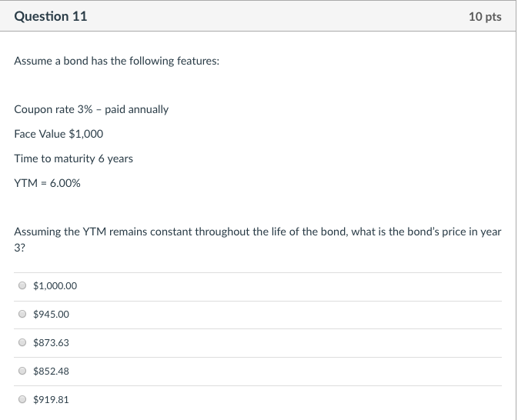
Task: Click the $945.00 answer label text
Action: [x=51, y=315]
